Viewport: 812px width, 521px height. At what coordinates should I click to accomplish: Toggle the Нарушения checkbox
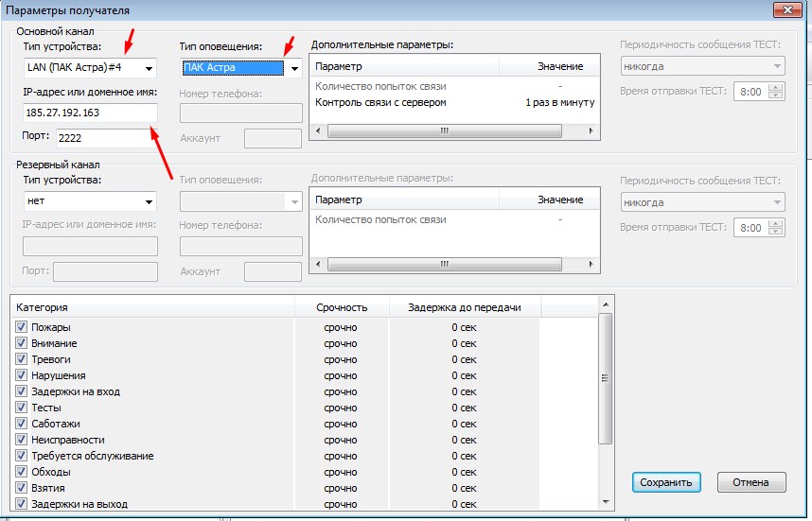[21, 375]
